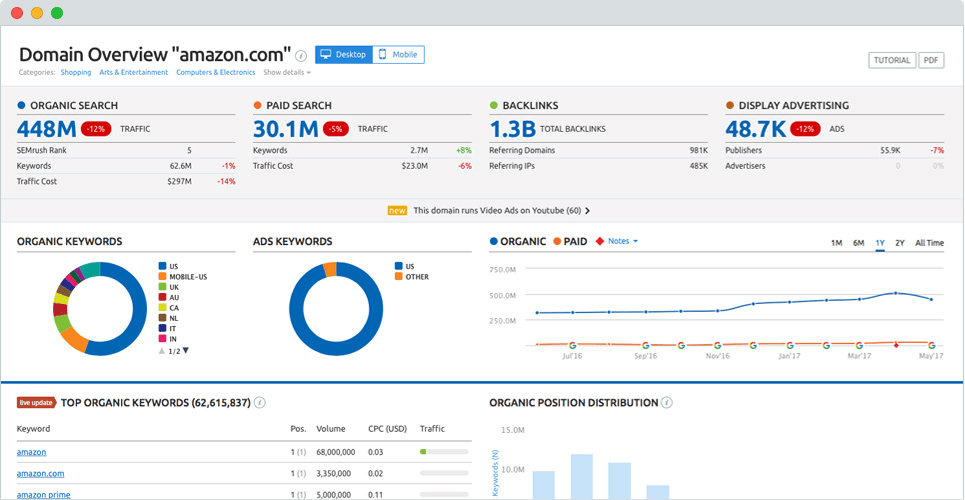
Task: Click the Google update icon near Jul'16
Action: (573, 345)
